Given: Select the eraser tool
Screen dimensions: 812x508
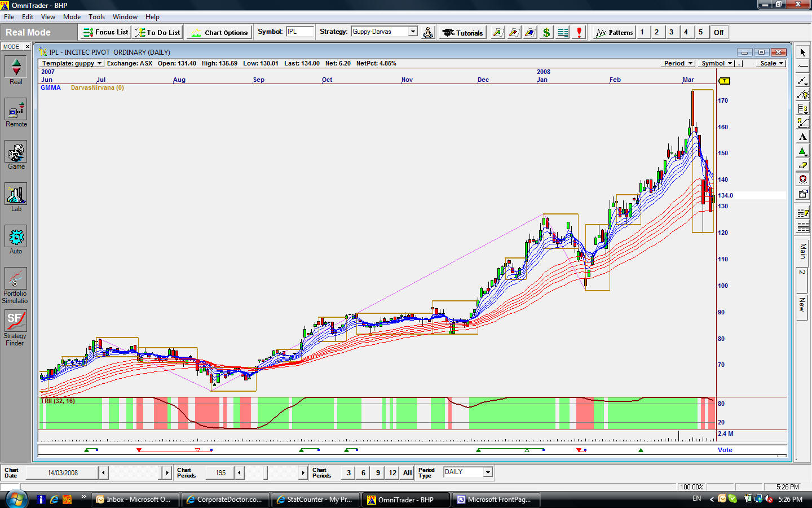Looking at the screenshot, I should [x=802, y=165].
